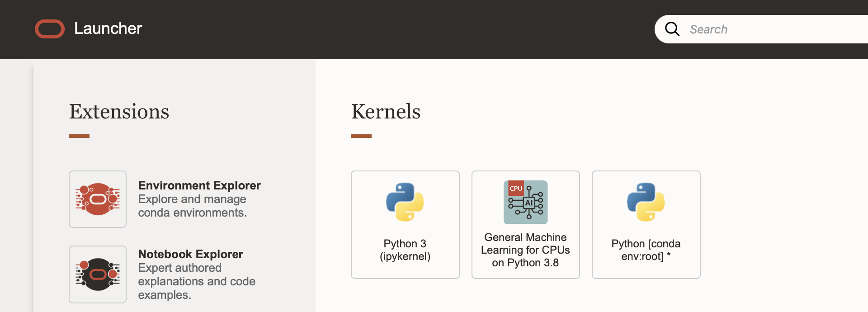Click the magnifying glass search icon
Image resolution: width=868 pixels, height=312 pixels.
[672, 28]
